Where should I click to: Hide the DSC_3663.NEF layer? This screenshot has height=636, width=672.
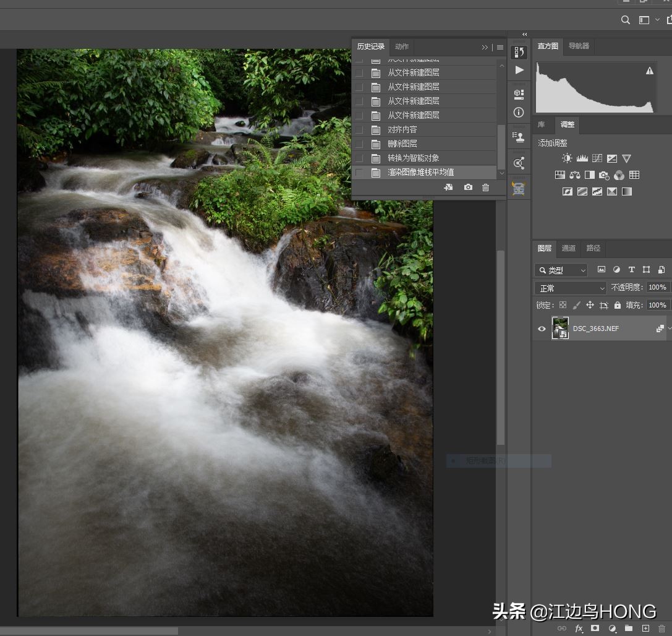coord(542,329)
